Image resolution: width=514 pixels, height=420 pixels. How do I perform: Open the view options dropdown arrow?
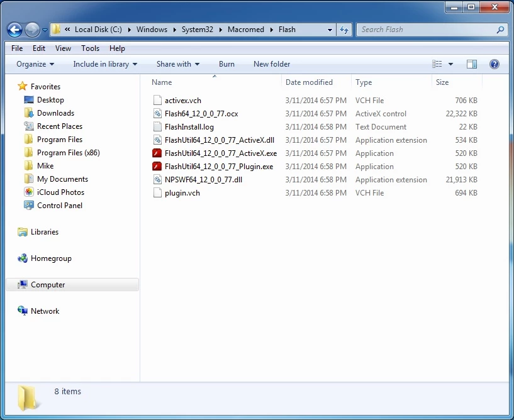click(450, 64)
